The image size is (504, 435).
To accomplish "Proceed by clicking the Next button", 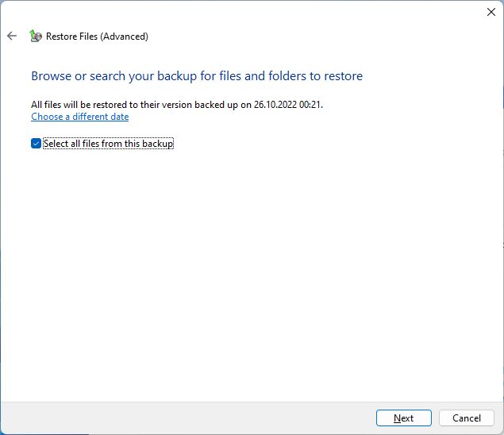I will 404,418.
